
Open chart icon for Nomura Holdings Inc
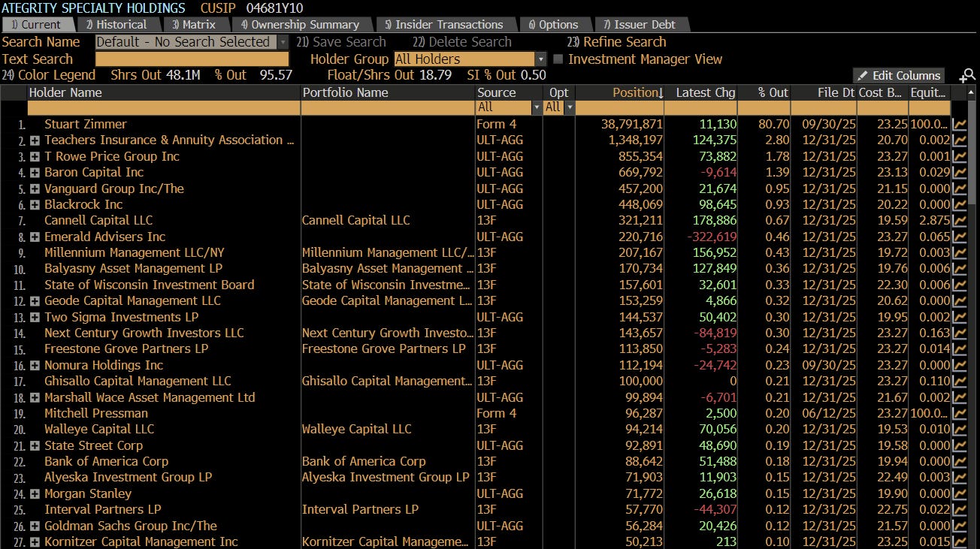pos(960,366)
